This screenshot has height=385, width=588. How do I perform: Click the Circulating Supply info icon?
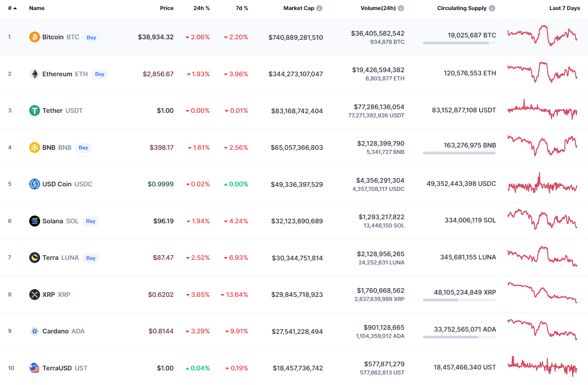point(492,8)
